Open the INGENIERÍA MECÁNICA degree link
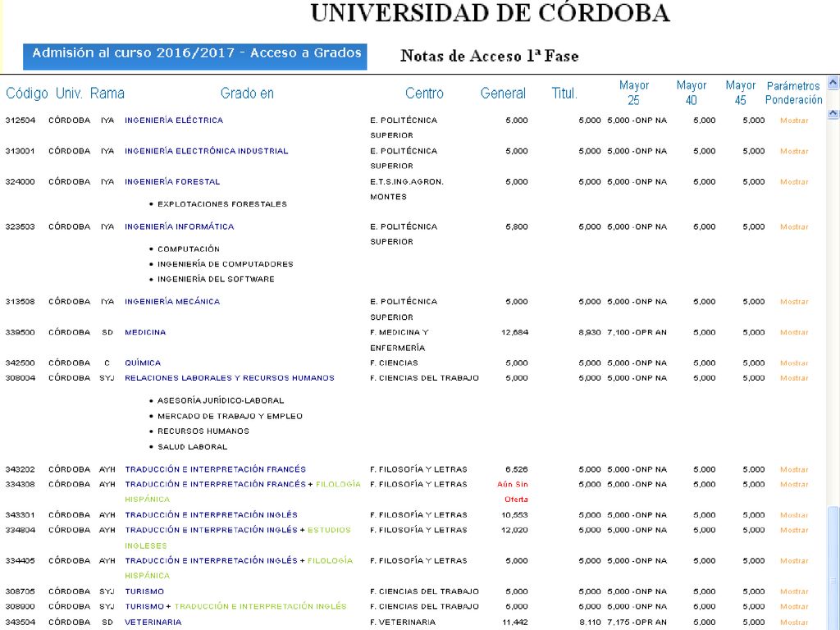840x630 pixels. [172, 302]
